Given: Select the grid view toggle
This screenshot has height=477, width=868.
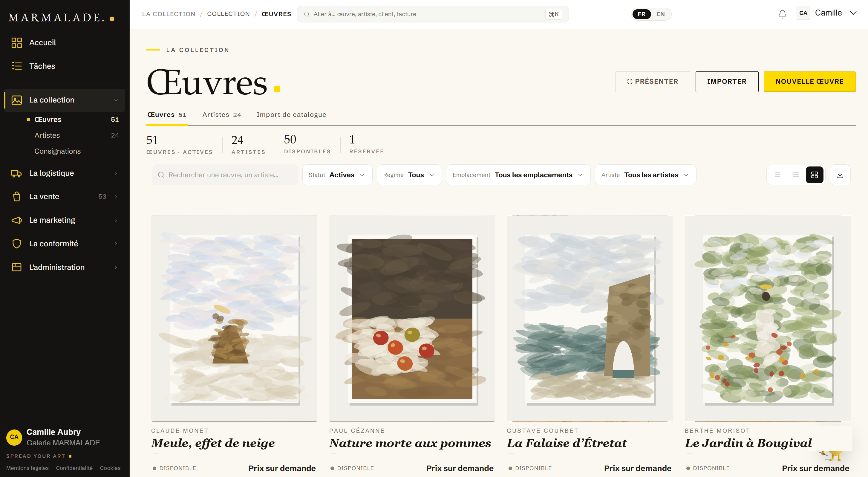Looking at the screenshot, I should click(815, 175).
